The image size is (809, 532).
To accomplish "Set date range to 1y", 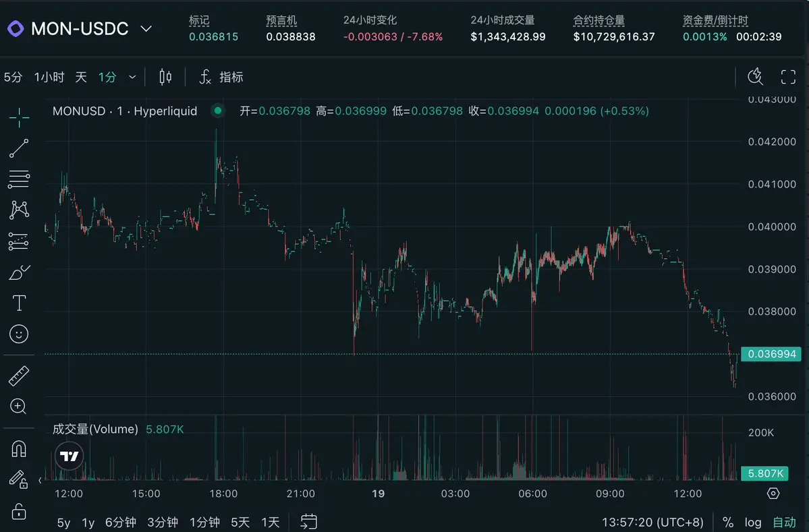I will pyautogui.click(x=88, y=522).
